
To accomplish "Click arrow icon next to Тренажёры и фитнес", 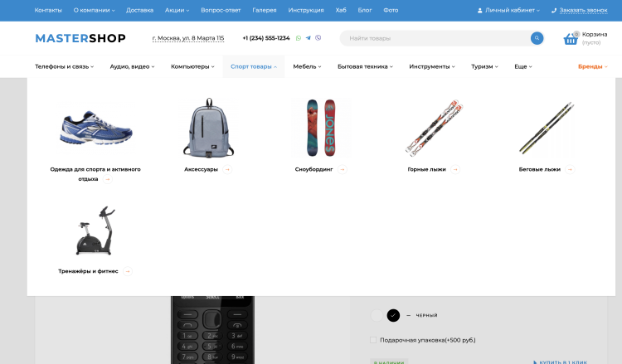I will click(128, 271).
